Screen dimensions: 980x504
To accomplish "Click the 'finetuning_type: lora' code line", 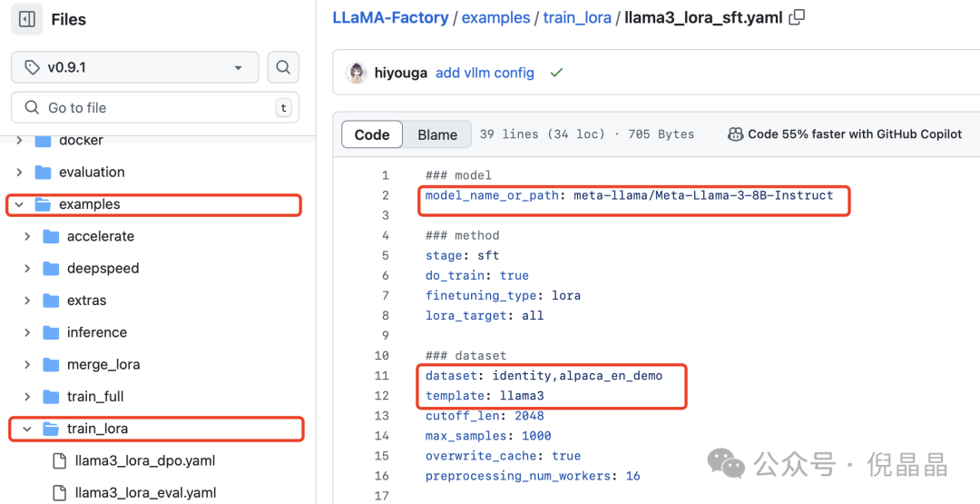I will click(x=503, y=295).
